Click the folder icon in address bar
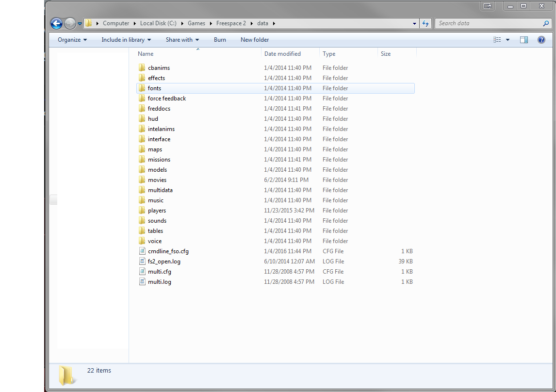Screen dimensions: 556x392 coord(89,23)
